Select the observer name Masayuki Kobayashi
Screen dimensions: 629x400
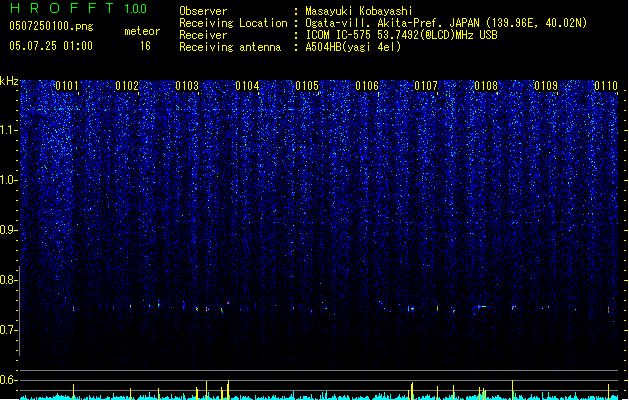click(x=359, y=11)
